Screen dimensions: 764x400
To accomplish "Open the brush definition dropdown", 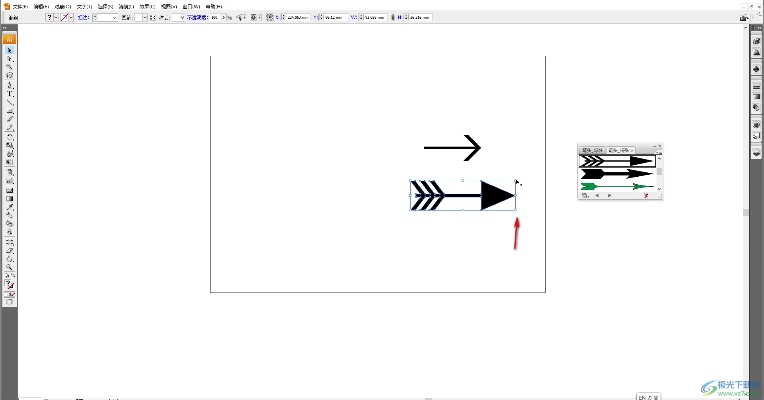I will pyautogui.click(x=145, y=18).
